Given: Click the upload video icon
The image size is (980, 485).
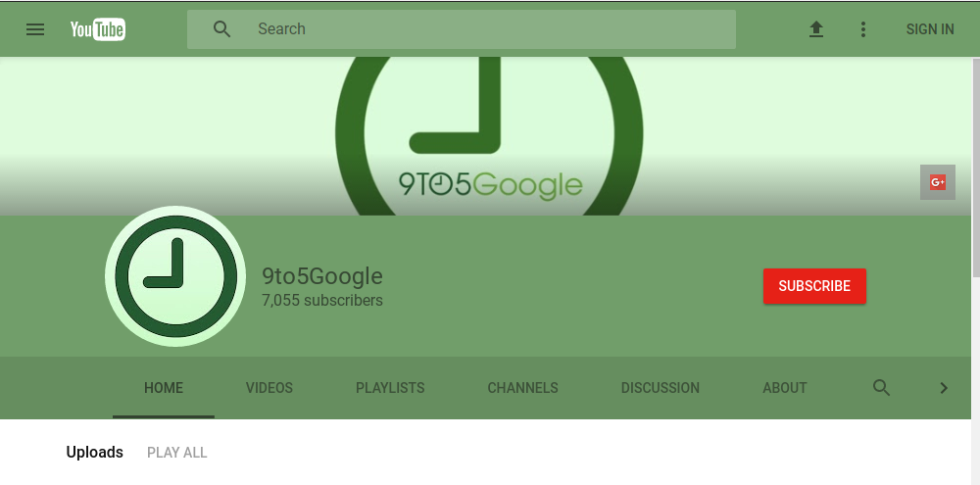Looking at the screenshot, I should point(816,29).
